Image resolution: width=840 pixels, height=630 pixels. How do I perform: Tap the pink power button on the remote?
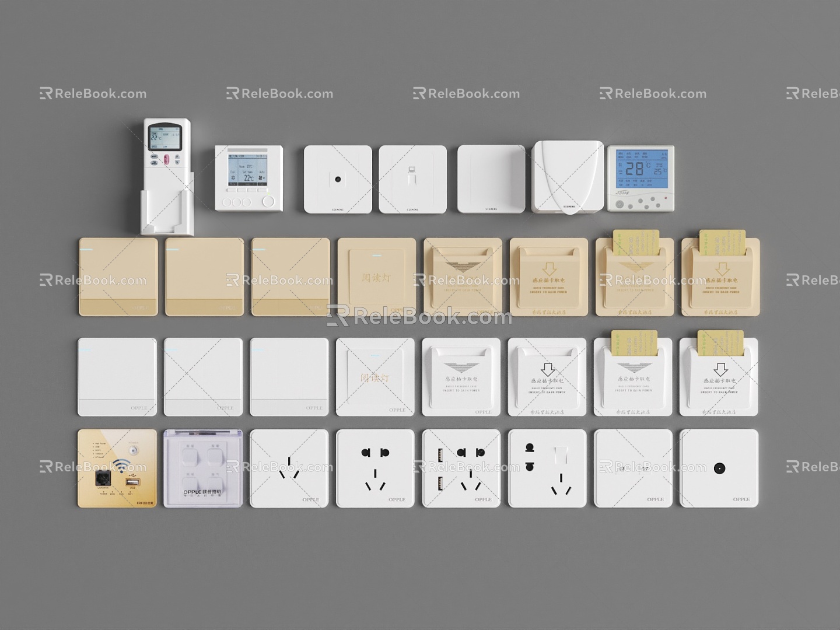click(x=167, y=158)
